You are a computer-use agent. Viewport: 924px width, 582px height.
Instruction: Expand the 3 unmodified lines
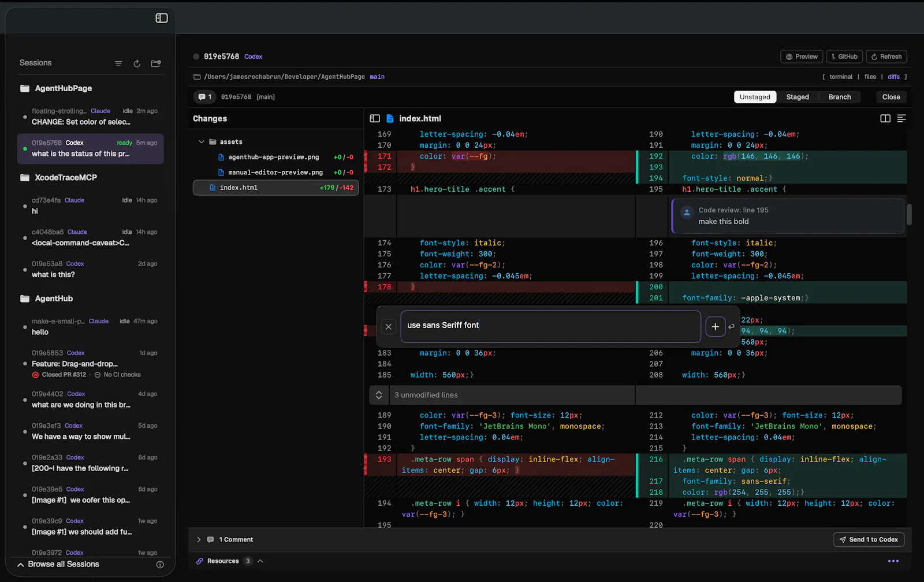[379, 395]
